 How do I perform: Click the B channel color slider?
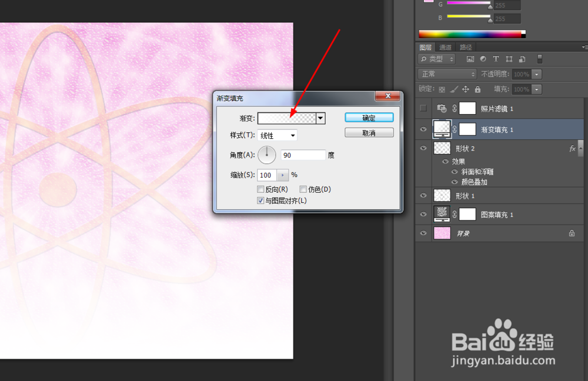coord(469,16)
